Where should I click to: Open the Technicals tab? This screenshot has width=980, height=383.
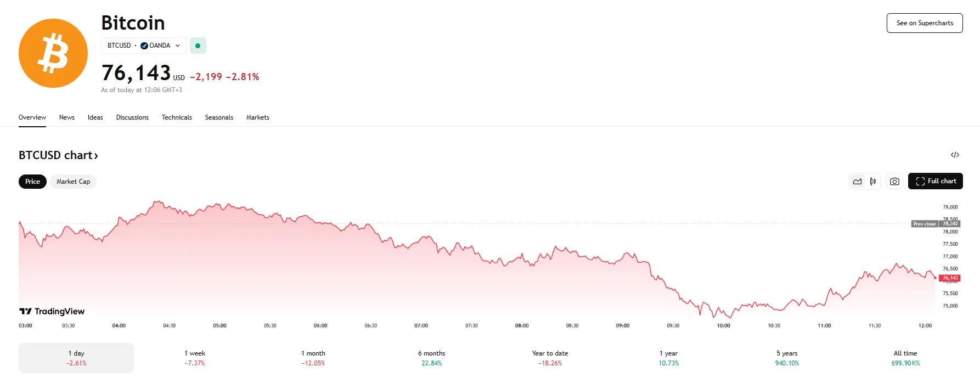click(177, 117)
